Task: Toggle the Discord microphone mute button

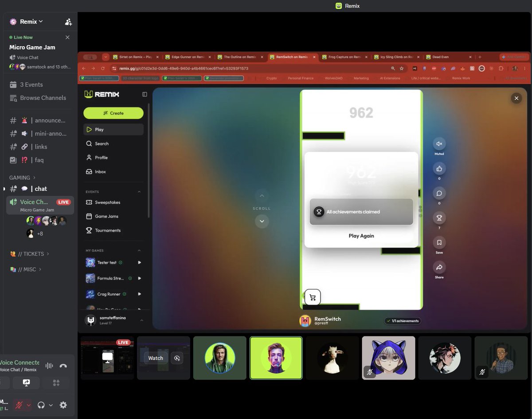Action: (19, 405)
